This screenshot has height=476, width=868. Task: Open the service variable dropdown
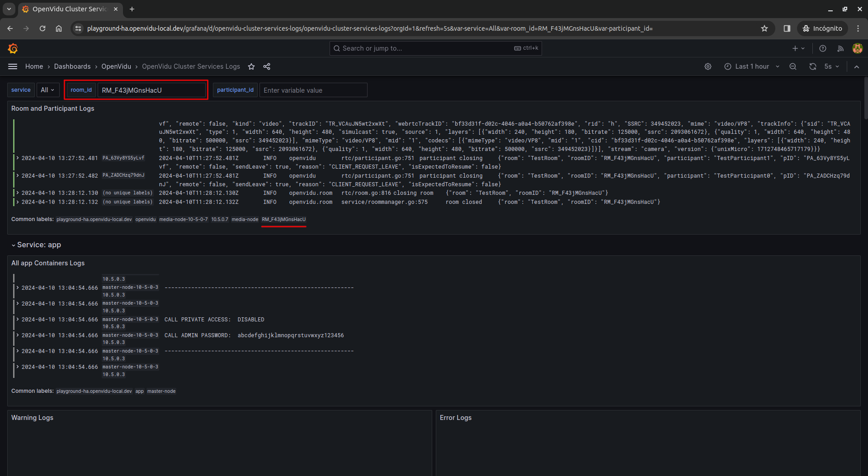tap(47, 90)
